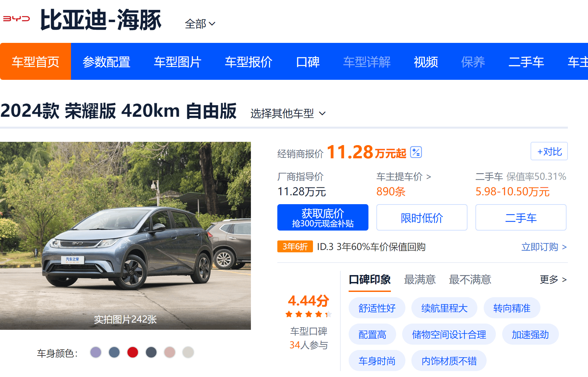Click the greyed 车型详解 tab
Screen dimensions: 588x377
[x=367, y=62]
